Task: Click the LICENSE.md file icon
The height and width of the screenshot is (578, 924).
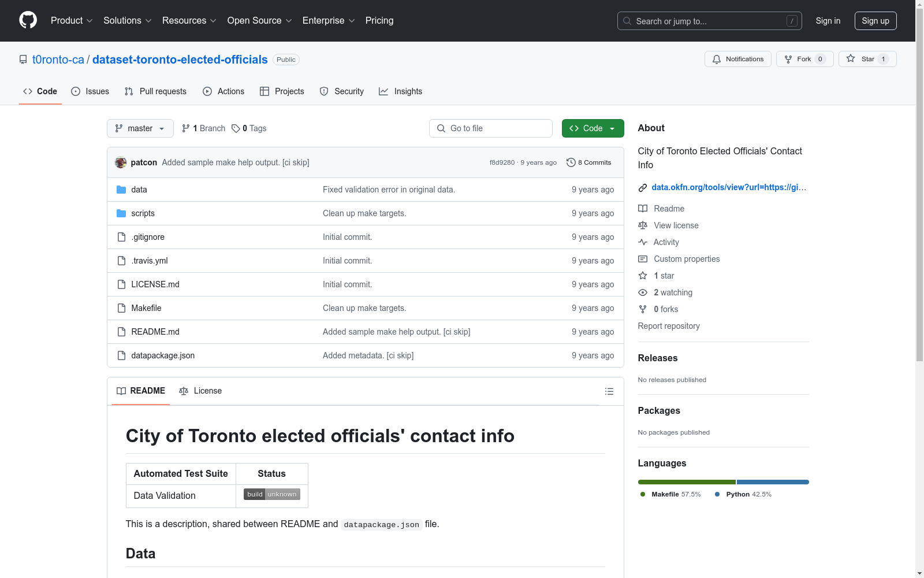Action: pyautogui.click(x=121, y=284)
